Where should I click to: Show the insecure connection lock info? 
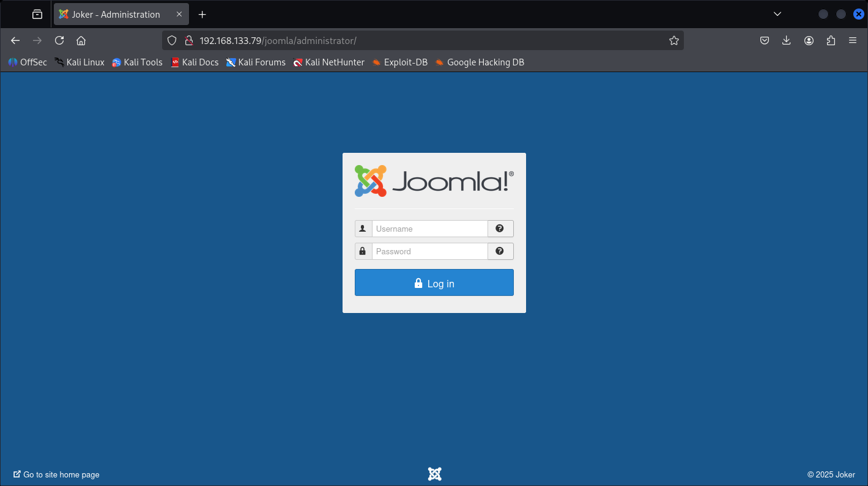(x=189, y=40)
